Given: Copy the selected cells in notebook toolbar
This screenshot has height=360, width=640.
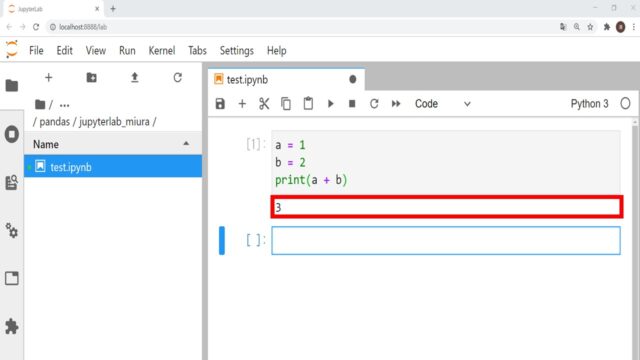Looking at the screenshot, I should (x=286, y=104).
